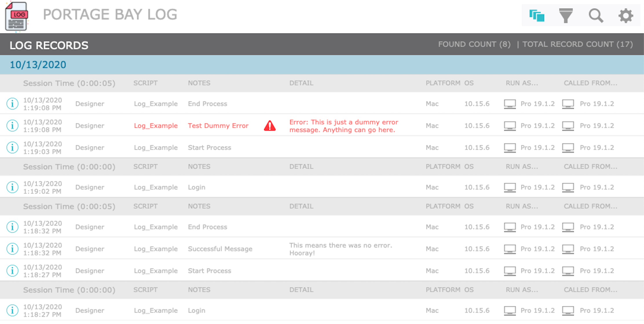This screenshot has width=644, height=324.
Task: Click info icon for 1:19:02 PM Login row
Action: 12,187
